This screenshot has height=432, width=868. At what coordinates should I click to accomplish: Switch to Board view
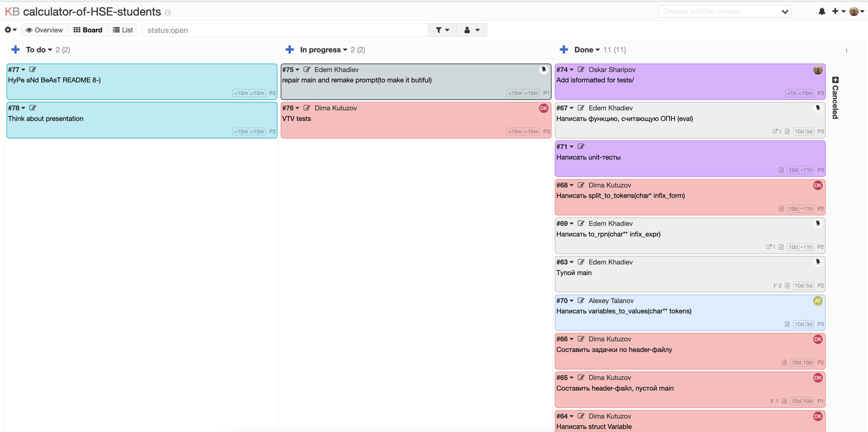[88, 30]
